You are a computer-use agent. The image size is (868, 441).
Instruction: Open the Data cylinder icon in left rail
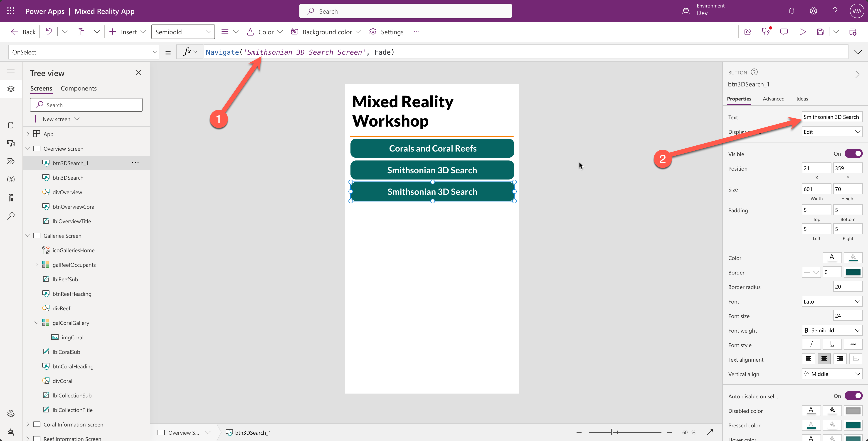[x=11, y=125]
